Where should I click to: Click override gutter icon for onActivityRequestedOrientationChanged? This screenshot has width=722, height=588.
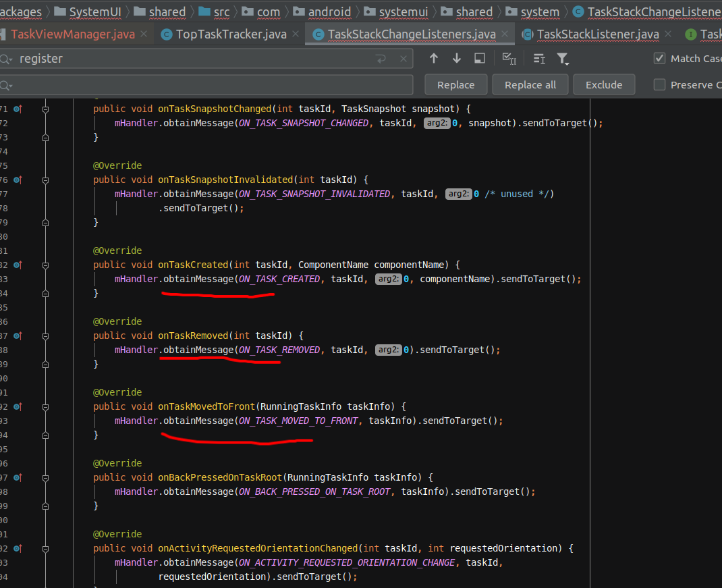coord(18,549)
